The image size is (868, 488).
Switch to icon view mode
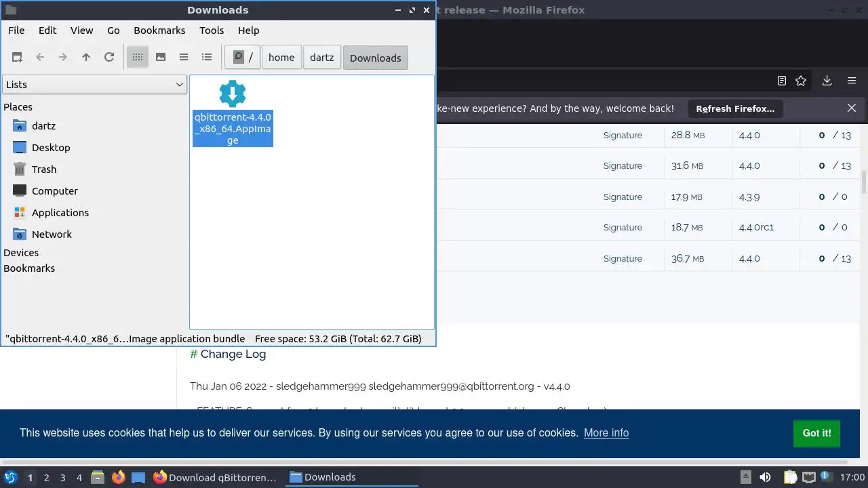click(x=138, y=58)
